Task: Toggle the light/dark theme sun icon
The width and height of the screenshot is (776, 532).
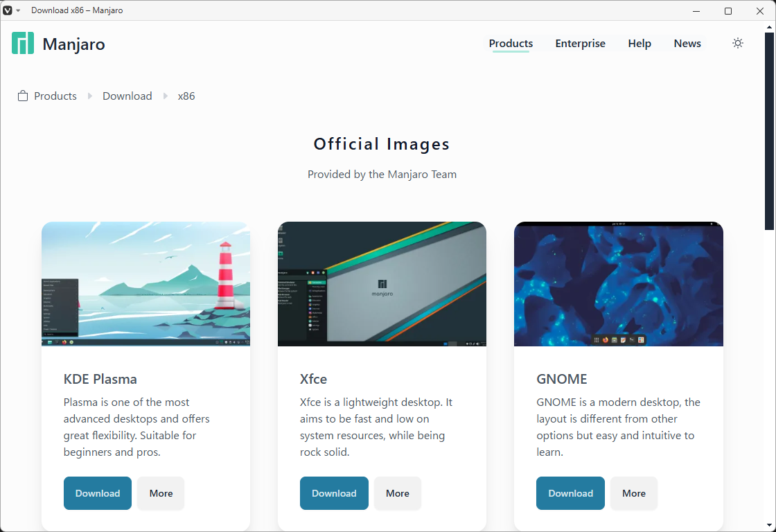Action: click(737, 43)
